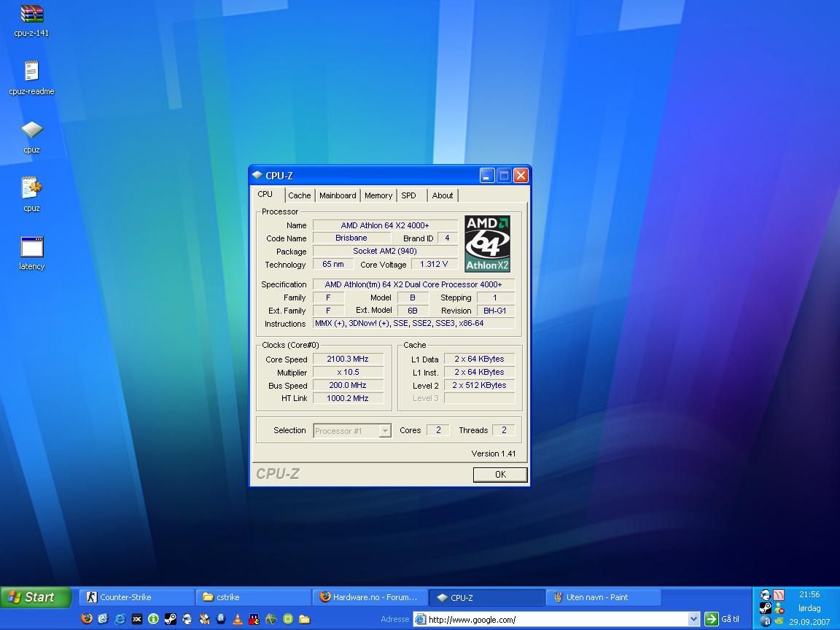This screenshot has width=840, height=630.
Task: Click the Multiplier value 'x 10.5'
Action: click(348, 372)
